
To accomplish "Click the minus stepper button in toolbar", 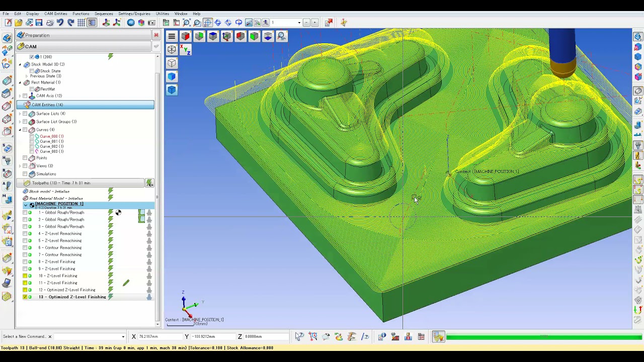I will tap(306, 23).
